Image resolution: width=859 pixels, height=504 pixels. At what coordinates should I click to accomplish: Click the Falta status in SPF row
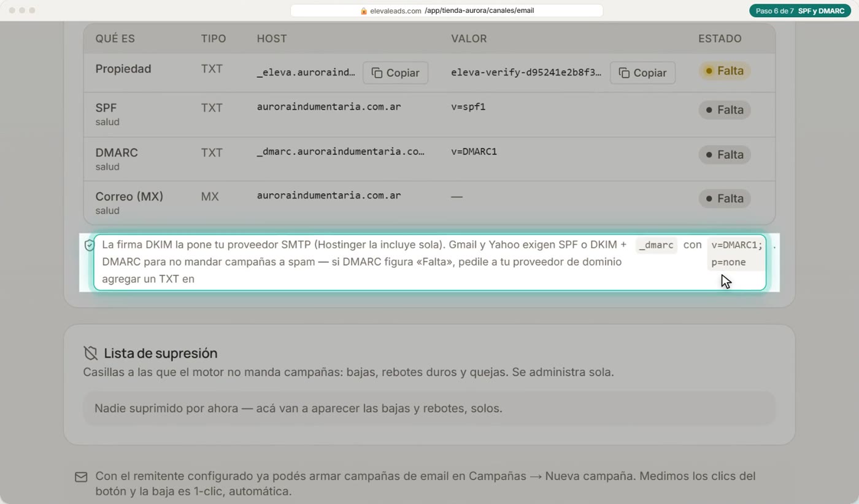click(725, 110)
